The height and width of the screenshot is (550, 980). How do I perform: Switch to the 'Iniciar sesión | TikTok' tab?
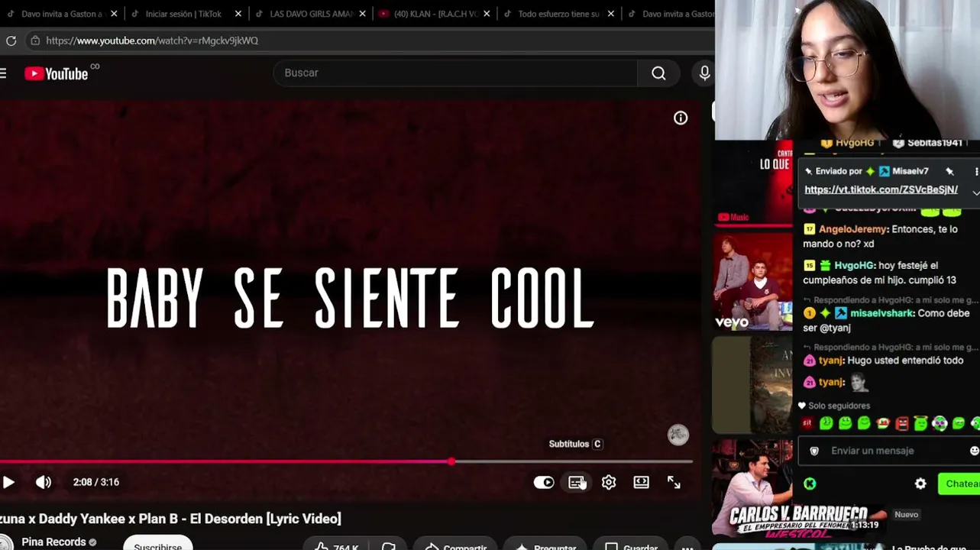(183, 14)
